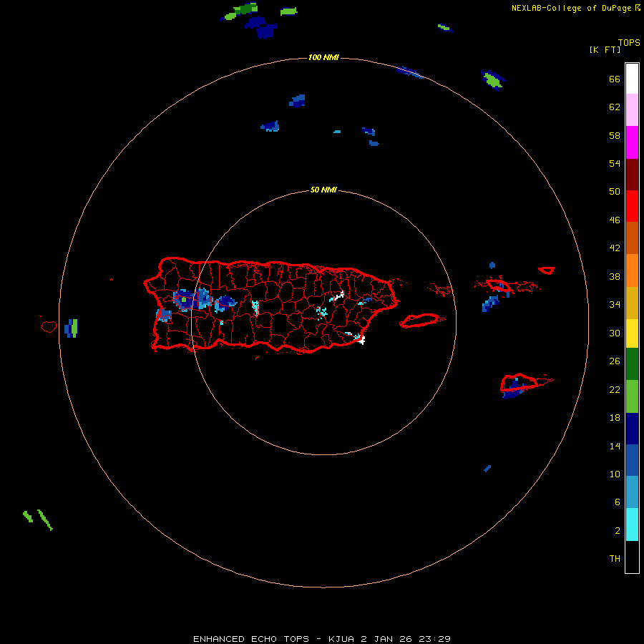Pick the magenta swatch in the tops legend
Viewport: 644px width, 644px height.
632,142
